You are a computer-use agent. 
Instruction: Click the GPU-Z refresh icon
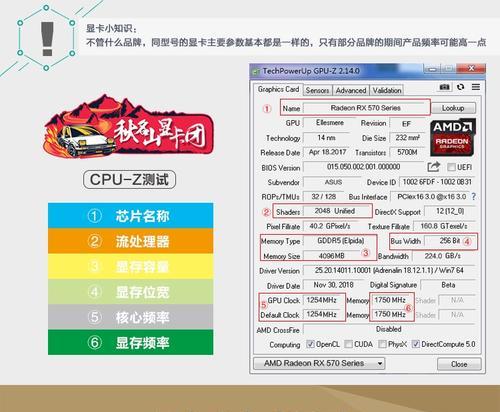[x=460, y=87]
